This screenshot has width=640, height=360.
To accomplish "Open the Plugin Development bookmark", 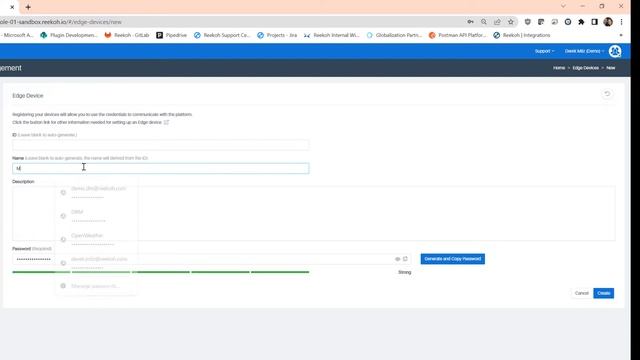I will click(x=69, y=36).
